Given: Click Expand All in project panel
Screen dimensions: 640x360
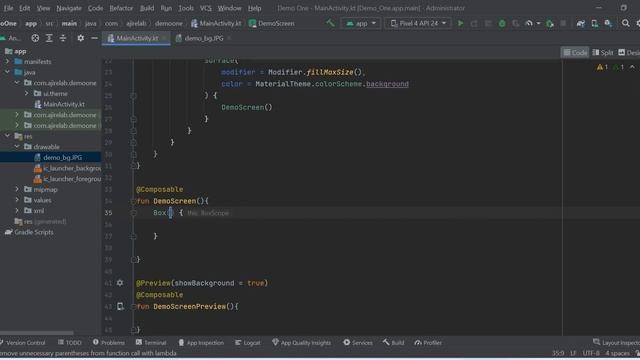Looking at the screenshot, I should [x=49, y=38].
